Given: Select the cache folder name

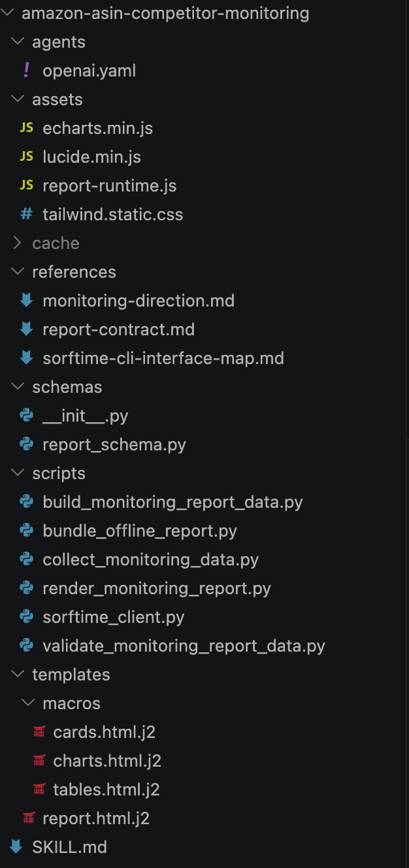Looking at the screenshot, I should (x=56, y=243).
